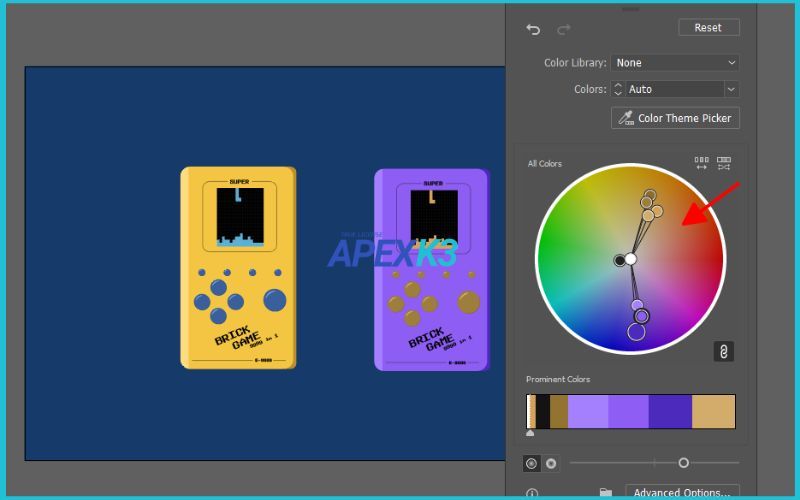Select the dark violet prominent color swatch
800x500 pixels.
pyautogui.click(x=670, y=411)
